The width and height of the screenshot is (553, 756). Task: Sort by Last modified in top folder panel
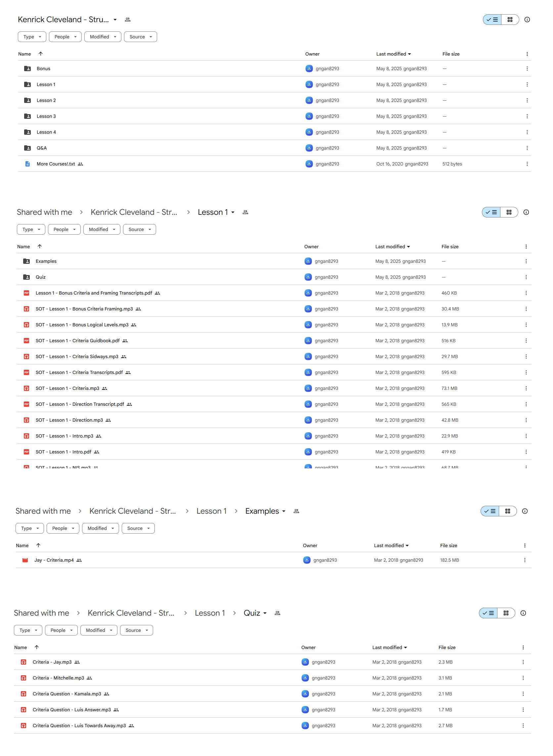point(393,54)
